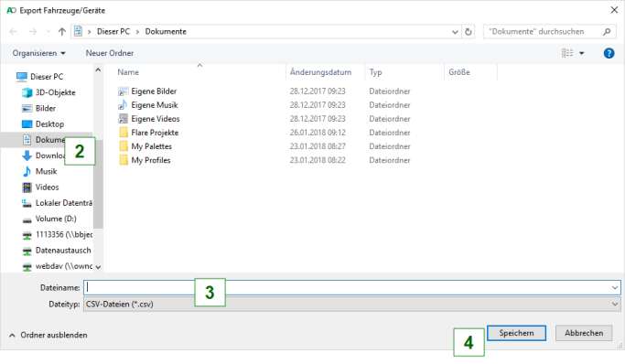Click the Downloads sidebar arrow icon
Image resolution: width=625 pixels, height=364 pixels.
27,155
